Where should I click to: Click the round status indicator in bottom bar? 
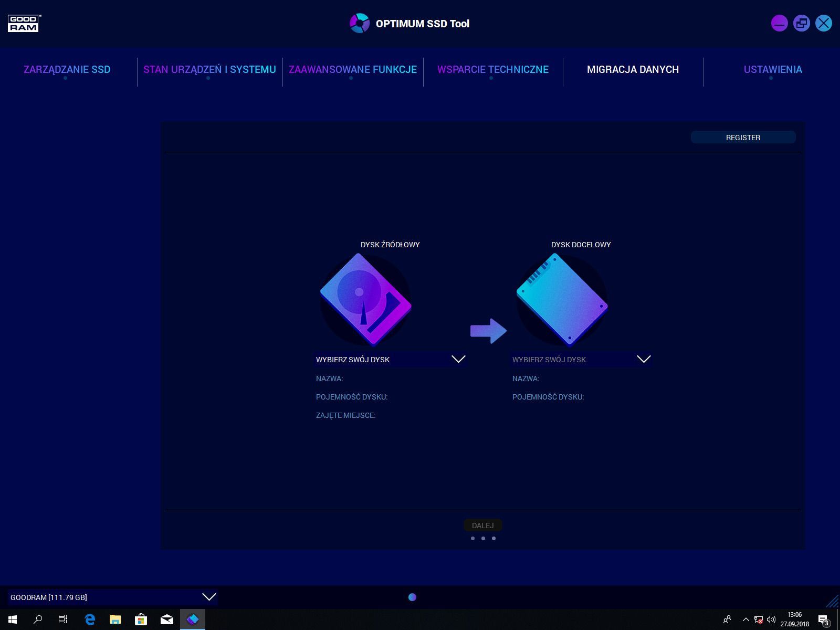[x=412, y=597]
